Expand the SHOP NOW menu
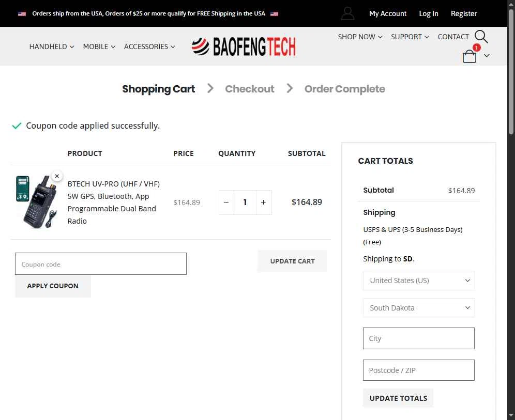 360,37
